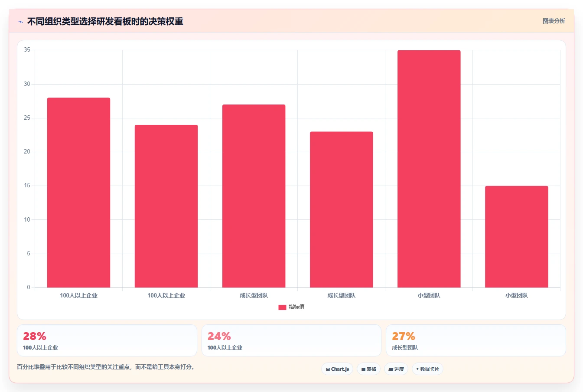Click the y-axis tick label 0
The height and width of the screenshot is (392, 583).
coord(29,287)
